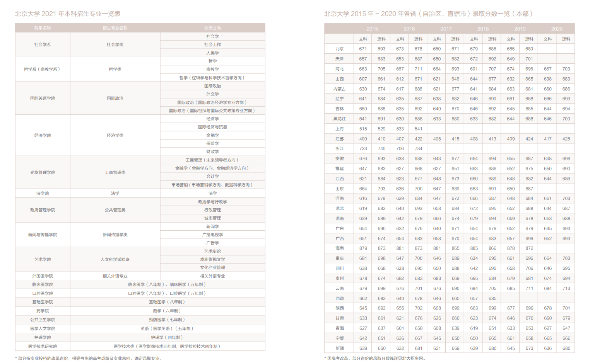The width and height of the screenshot is (595, 364).
Task: Select the 基础医学（八年制）cell
Action: click(x=168, y=302)
